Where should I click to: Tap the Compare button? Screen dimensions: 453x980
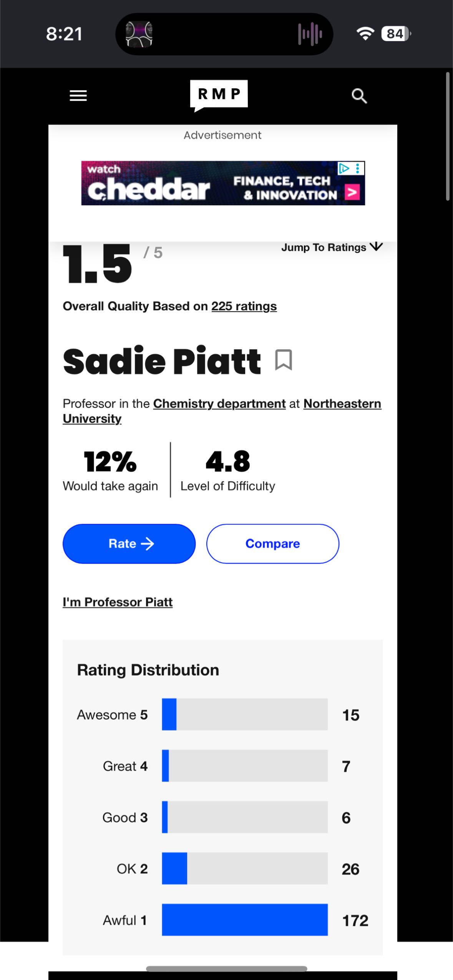pyautogui.click(x=273, y=544)
